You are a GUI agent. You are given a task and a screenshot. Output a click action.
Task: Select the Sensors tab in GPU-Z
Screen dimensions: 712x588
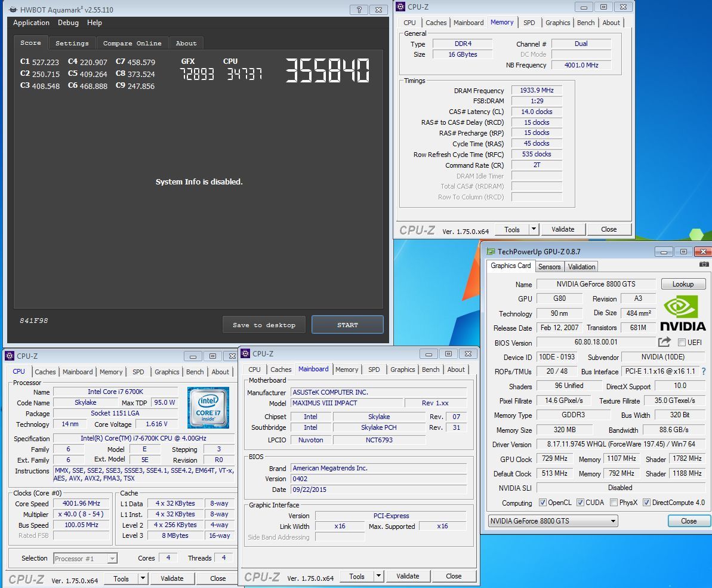pos(550,266)
